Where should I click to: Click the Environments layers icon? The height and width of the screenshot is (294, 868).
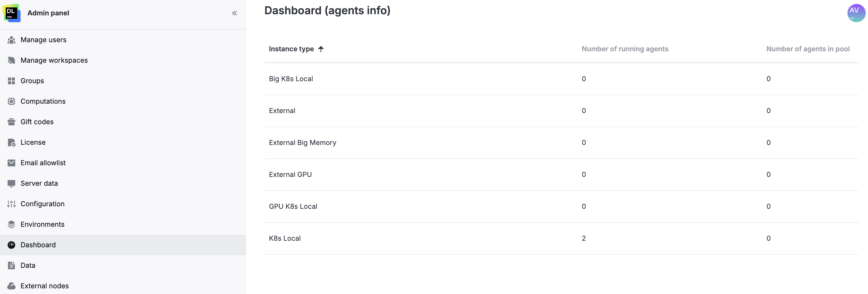[11, 224]
